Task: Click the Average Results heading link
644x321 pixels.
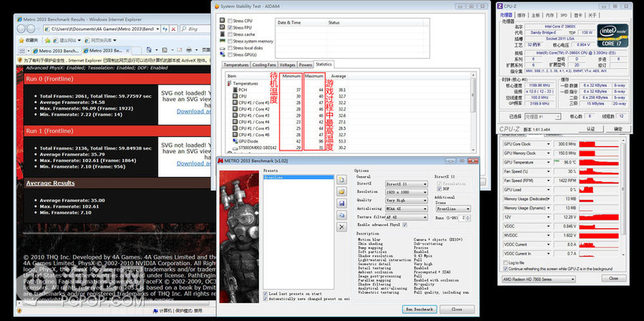Action: [50, 183]
